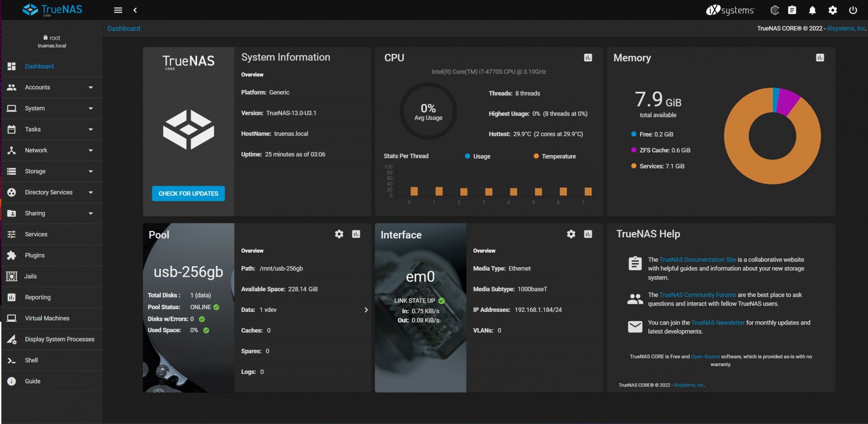This screenshot has height=424, width=868.
Task: Click the Display System Processes icon
Action: point(12,339)
